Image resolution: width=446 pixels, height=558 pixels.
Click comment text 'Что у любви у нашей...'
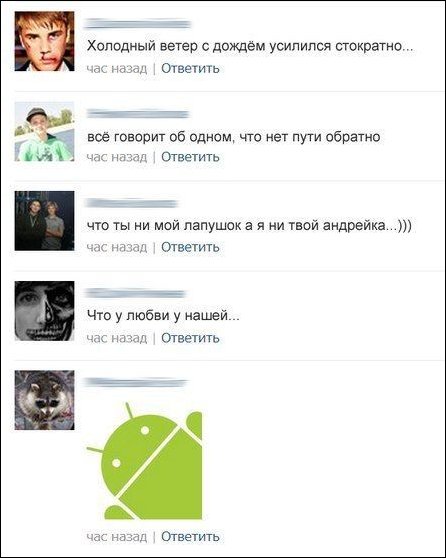(x=163, y=315)
